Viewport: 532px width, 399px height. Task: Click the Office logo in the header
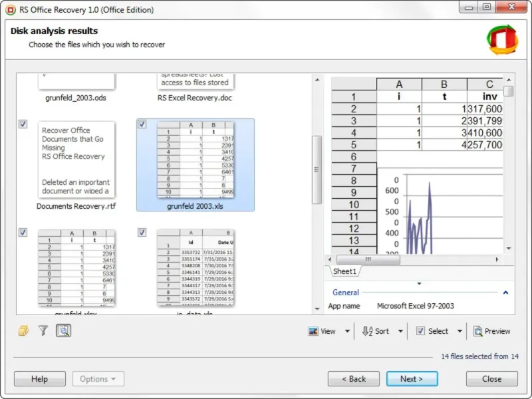(x=503, y=40)
